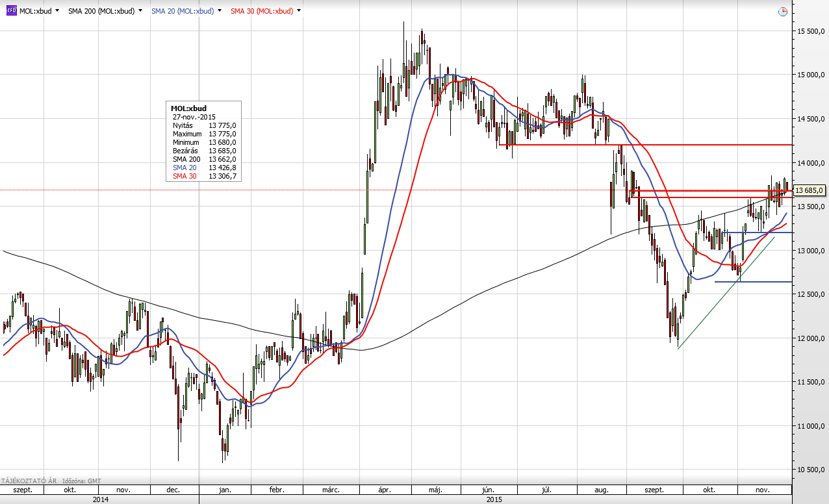
Task: Click the purple CFD instrument icon
Action: click(x=11, y=11)
